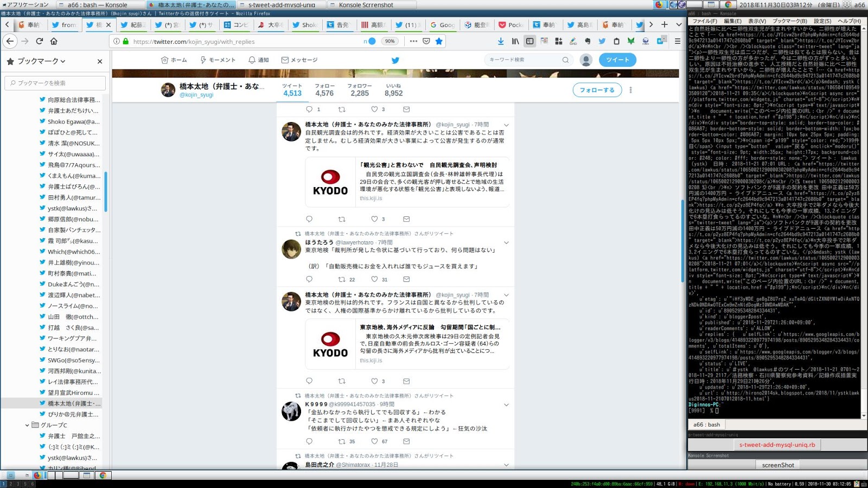
Task: Reload the current Twitter page
Action: point(40,41)
